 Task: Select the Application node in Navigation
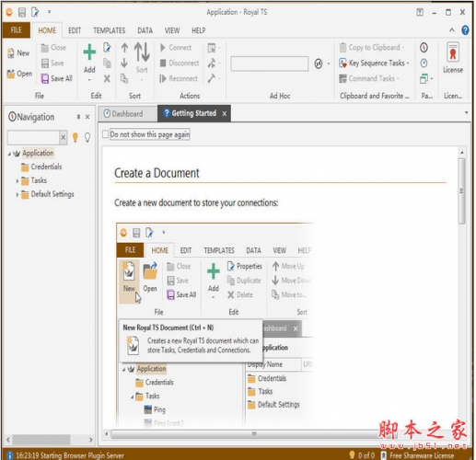coord(38,153)
